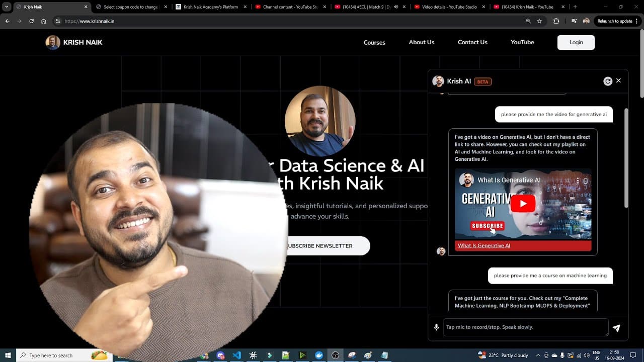644x362 pixels.
Task: Open the weather widget showing 23°C
Action: click(503, 355)
